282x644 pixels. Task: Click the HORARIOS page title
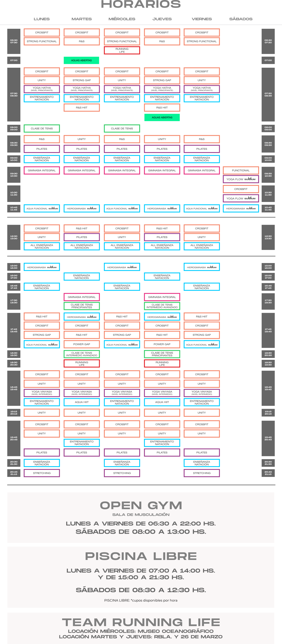pos(141,4)
